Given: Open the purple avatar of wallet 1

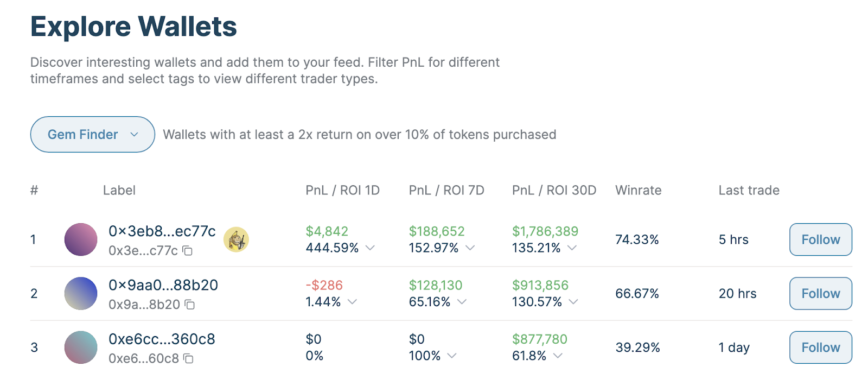Looking at the screenshot, I should click(81, 239).
